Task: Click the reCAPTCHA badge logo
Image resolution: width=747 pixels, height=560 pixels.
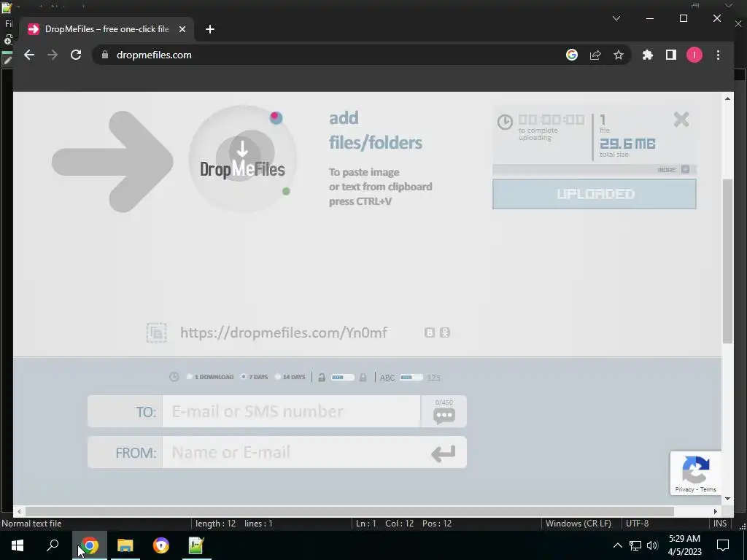Action: pos(695,469)
